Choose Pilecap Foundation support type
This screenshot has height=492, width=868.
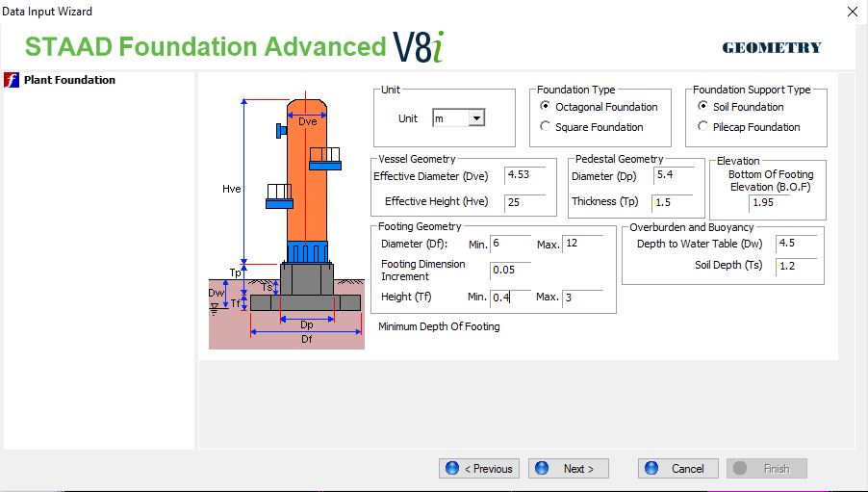pyautogui.click(x=703, y=127)
